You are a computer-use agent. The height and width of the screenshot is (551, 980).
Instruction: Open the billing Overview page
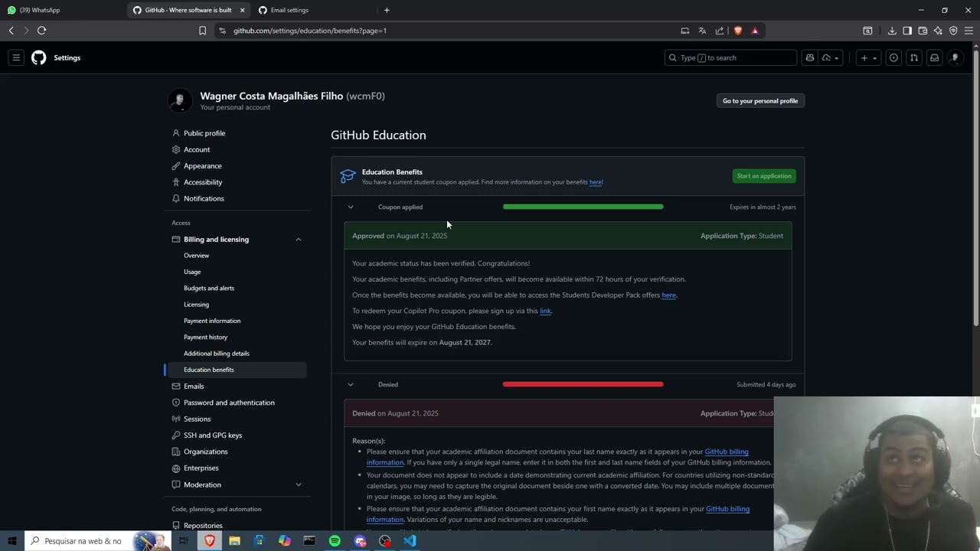pos(196,256)
